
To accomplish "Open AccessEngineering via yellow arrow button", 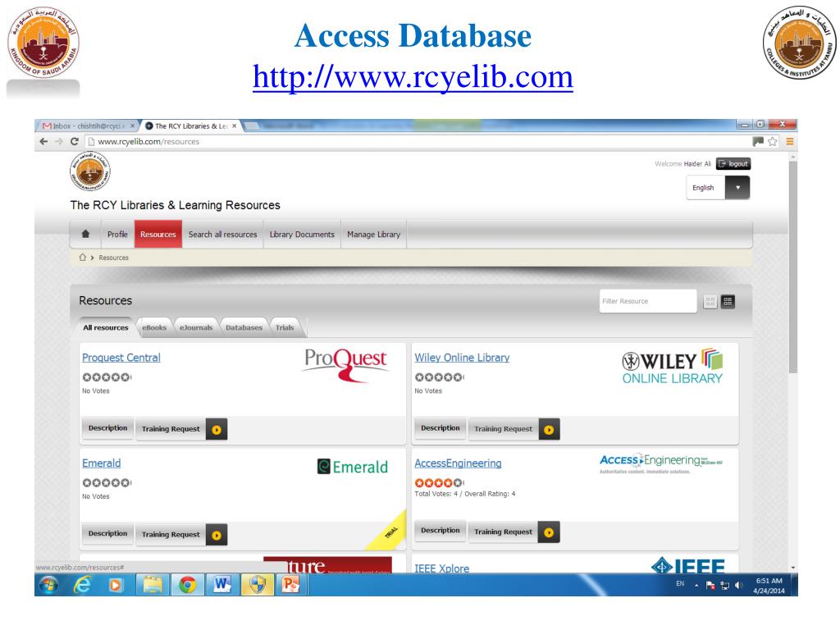I will [549, 532].
